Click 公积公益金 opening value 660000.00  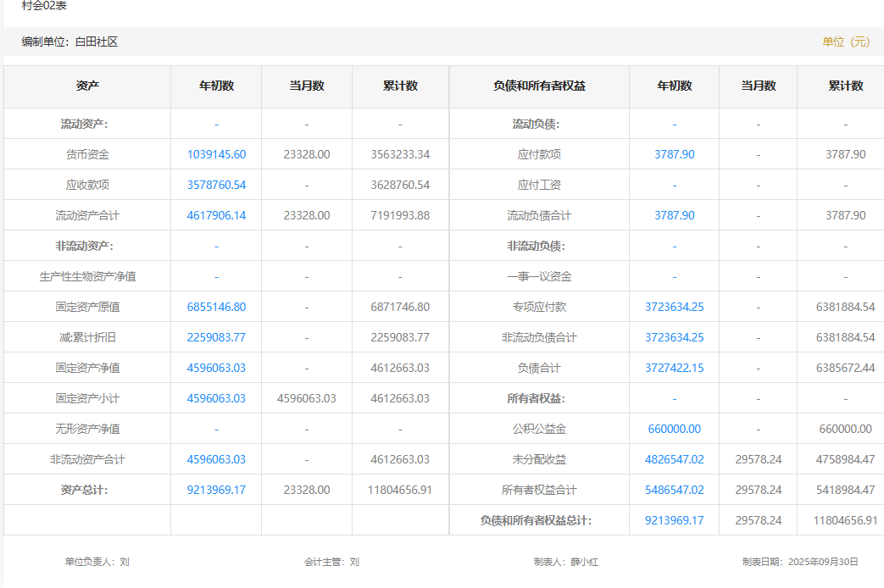[674, 429]
